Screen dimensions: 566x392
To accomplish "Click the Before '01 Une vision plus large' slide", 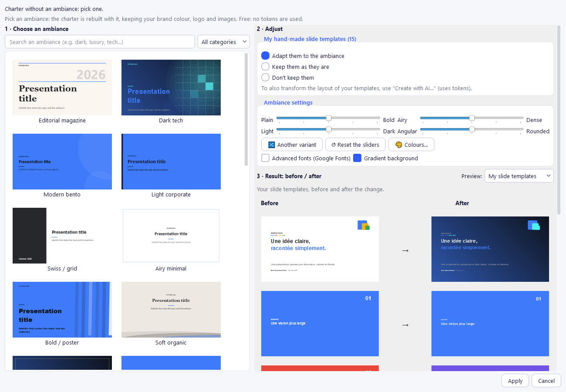I will tap(320, 324).
